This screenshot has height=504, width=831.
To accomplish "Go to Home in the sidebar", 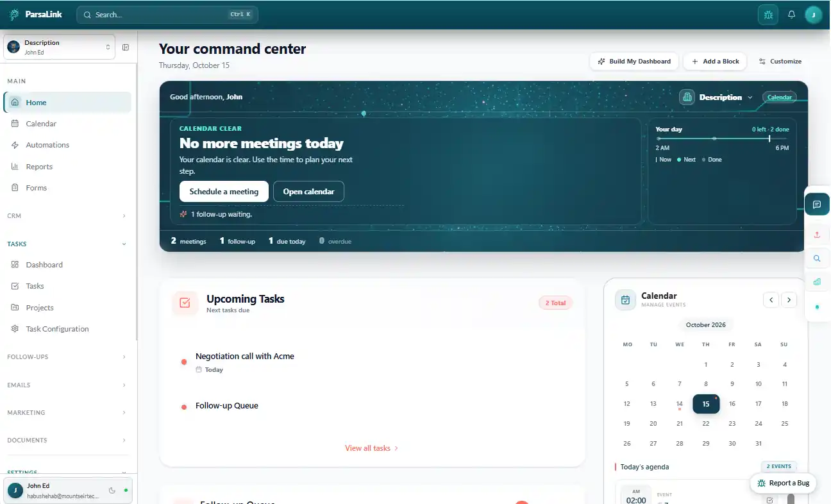I will point(67,103).
